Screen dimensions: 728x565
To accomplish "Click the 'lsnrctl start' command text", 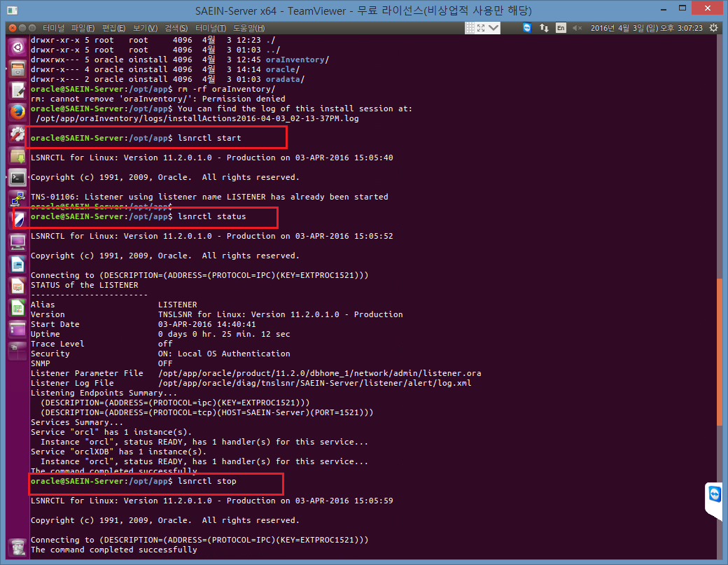I will pyautogui.click(x=209, y=138).
